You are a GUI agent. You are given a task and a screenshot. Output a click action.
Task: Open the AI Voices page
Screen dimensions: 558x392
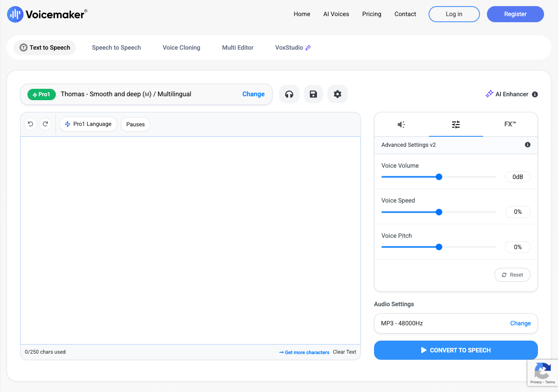(x=336, y=14)
